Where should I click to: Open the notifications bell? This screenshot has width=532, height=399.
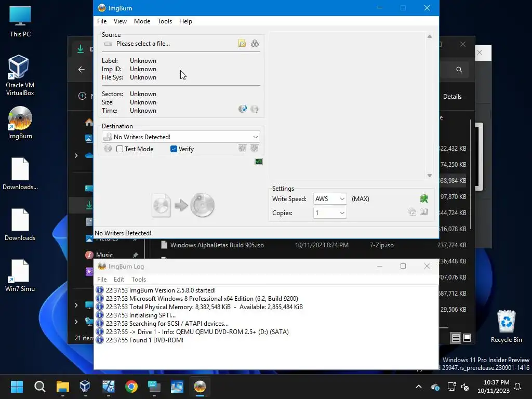coord(518,387)
